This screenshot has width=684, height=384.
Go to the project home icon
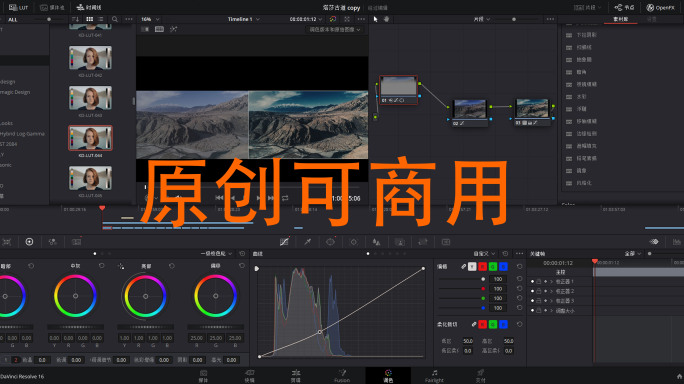pyautogui.click(x=679, y=376)
